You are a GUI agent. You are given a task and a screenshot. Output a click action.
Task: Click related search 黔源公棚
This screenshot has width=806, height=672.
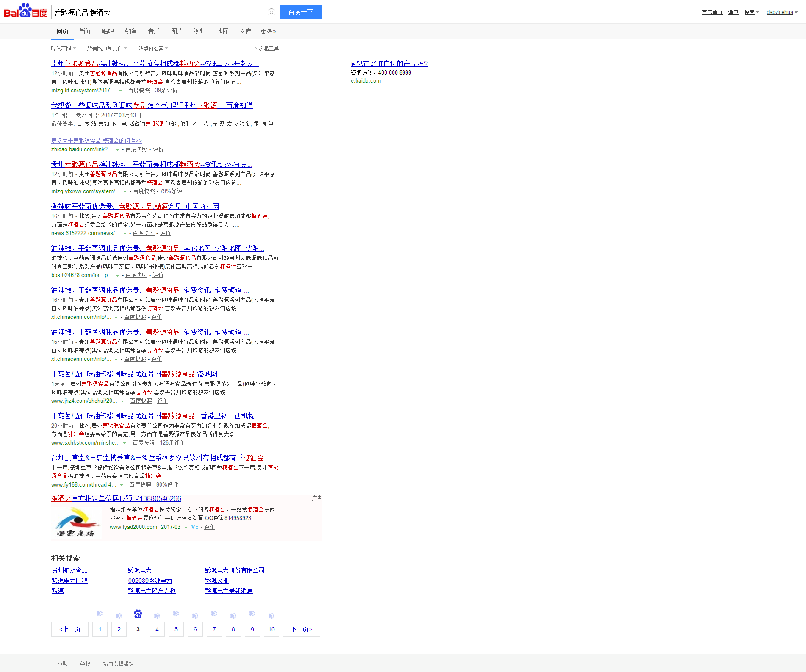(217, 581)
